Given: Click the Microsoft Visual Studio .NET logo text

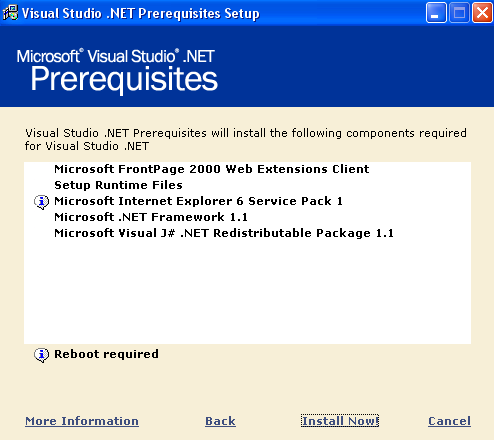Looking at the screenshot, I should pyautogui.click(x=115, y=56).
